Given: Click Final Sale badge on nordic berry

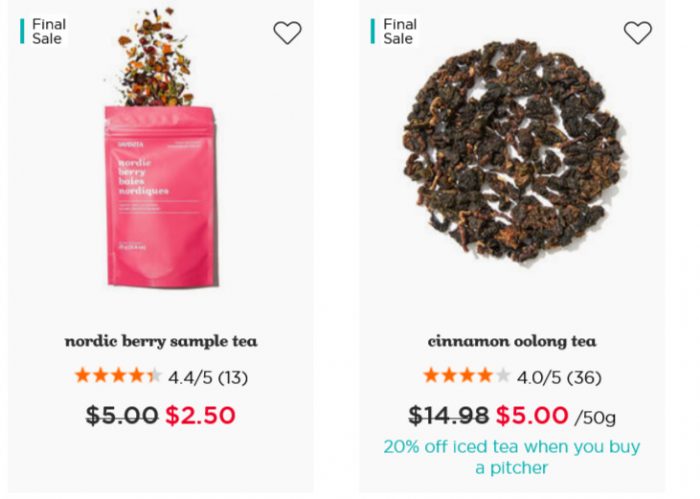Looking at the screenshot, I should click(x=43, y=31).
